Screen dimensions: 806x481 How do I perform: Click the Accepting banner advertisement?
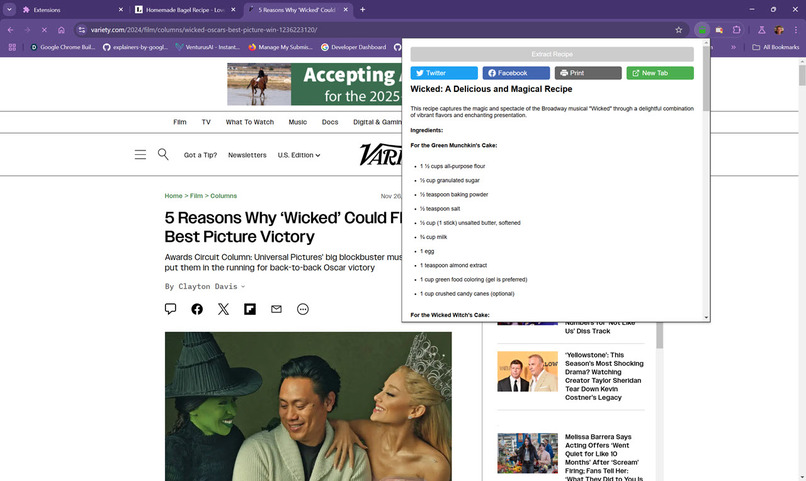pos(315,84)
